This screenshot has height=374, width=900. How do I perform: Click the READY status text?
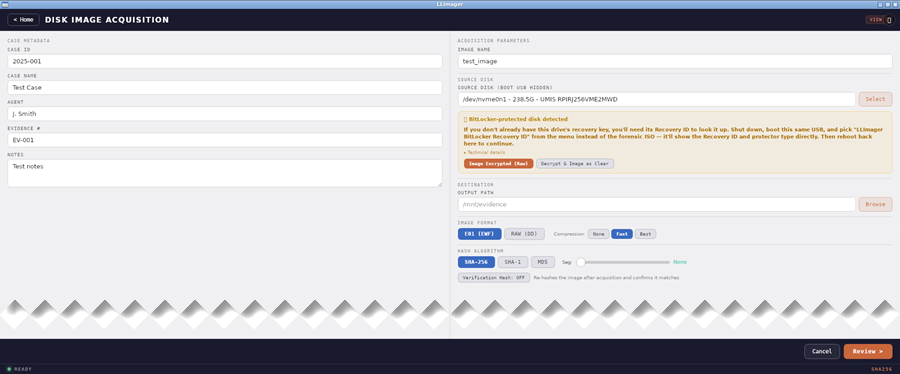point(23,369)
